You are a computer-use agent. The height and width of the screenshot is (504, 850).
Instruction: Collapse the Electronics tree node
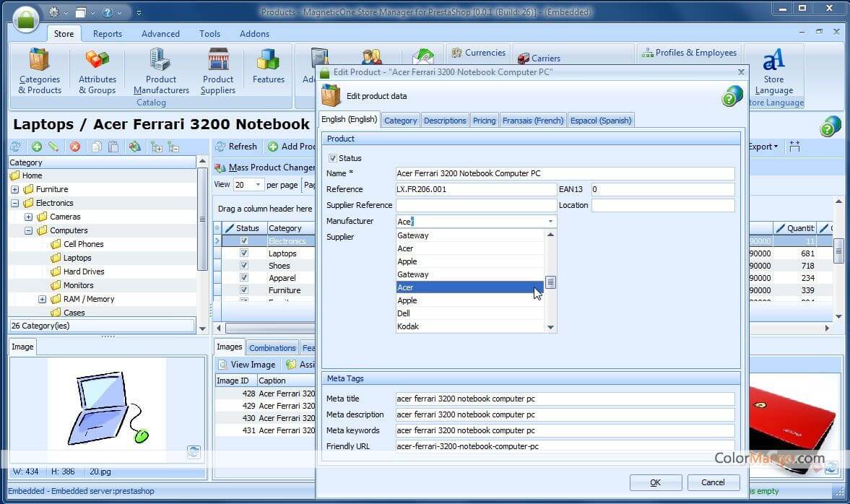(x=14, y=203)
